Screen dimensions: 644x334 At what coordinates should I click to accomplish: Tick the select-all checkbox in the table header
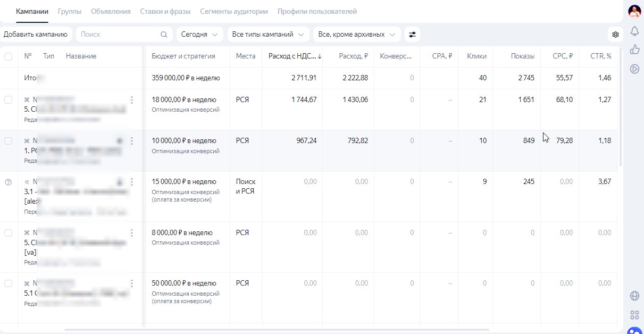click(9, 56)
